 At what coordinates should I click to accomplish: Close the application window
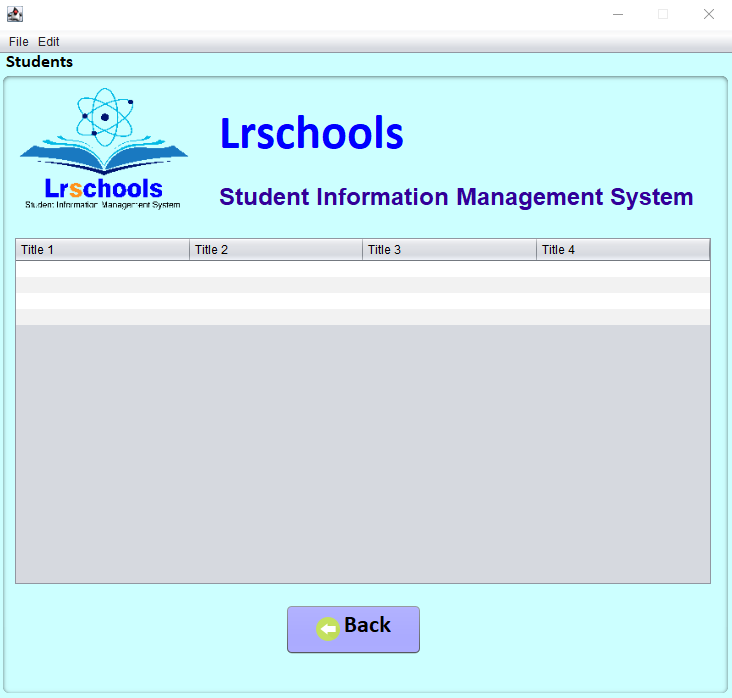click(709, 14)
